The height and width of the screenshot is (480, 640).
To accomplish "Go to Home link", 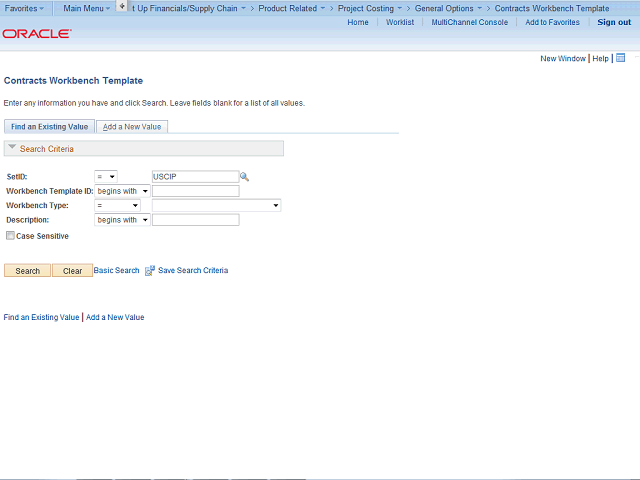I will point(358,22).
